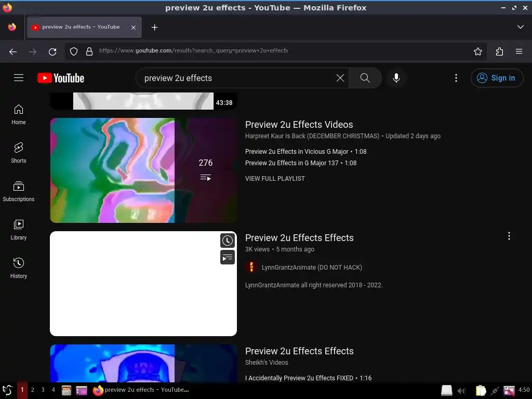The width and height of the screenshot is (532, 399).
Task: Open Subscriptions from the sidebar
Action: pyautogui.click(x=19, y=191)
